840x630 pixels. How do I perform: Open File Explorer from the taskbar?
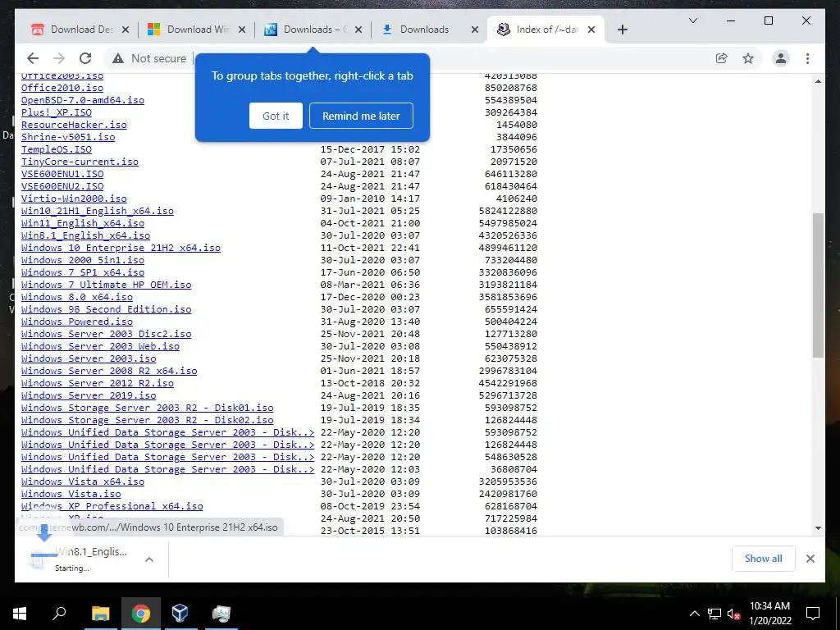click(x=101, y=614)
